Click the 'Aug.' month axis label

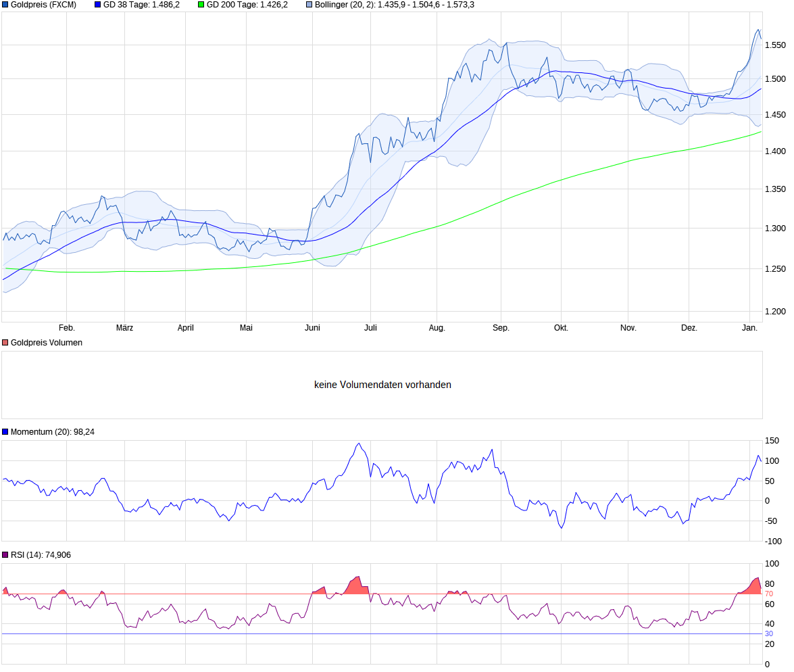point(437,328)
